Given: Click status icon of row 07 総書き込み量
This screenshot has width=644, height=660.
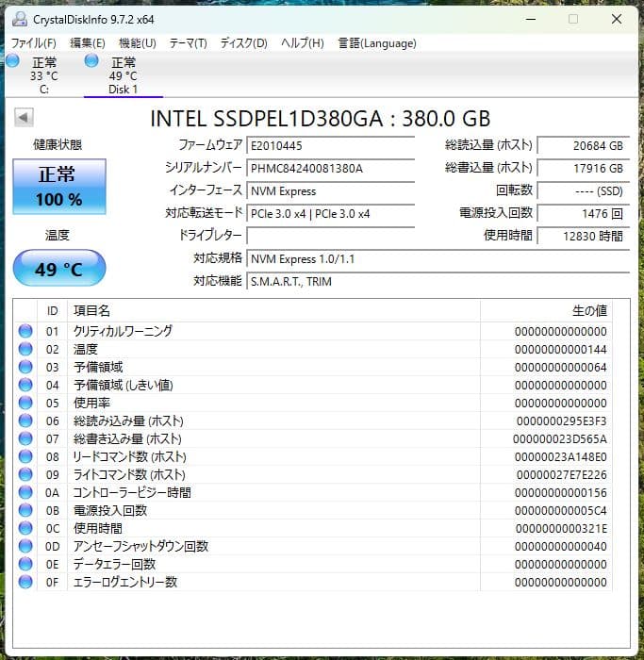Looking at the screenshot, I should (x=25, y=438).
